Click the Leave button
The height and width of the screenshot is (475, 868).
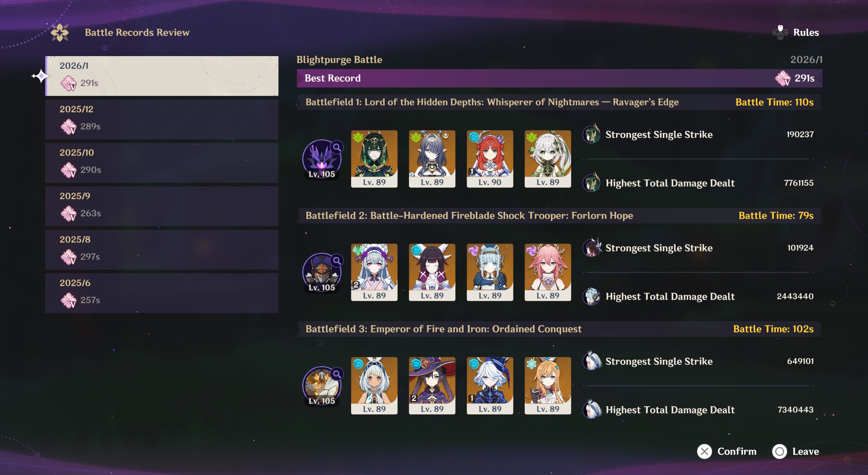click(x=796, y=451)
